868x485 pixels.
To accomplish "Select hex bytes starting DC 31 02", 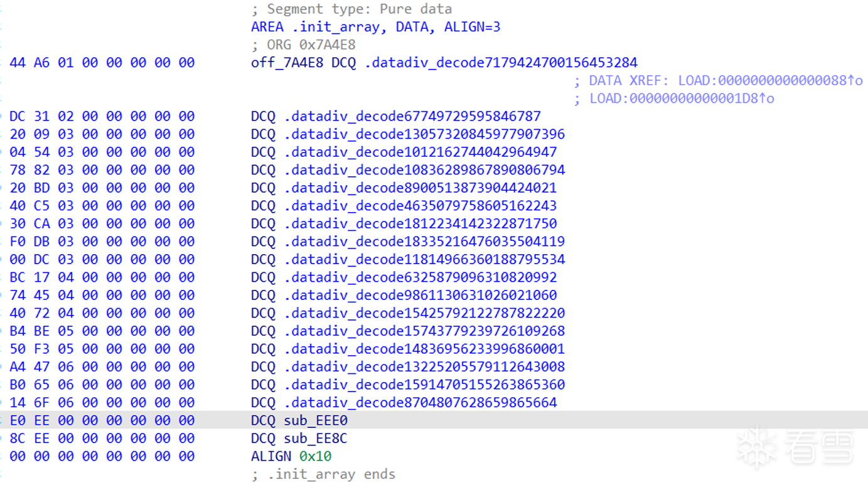I will 102,117.
